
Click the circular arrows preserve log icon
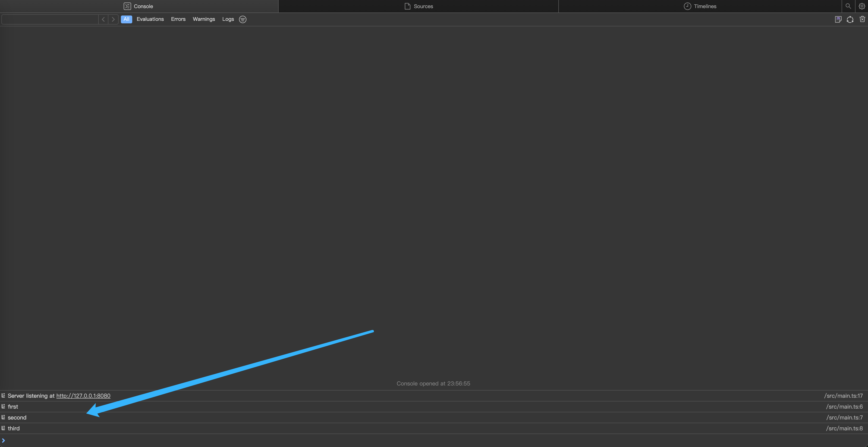pyautogui.click(x=850, y=19)
